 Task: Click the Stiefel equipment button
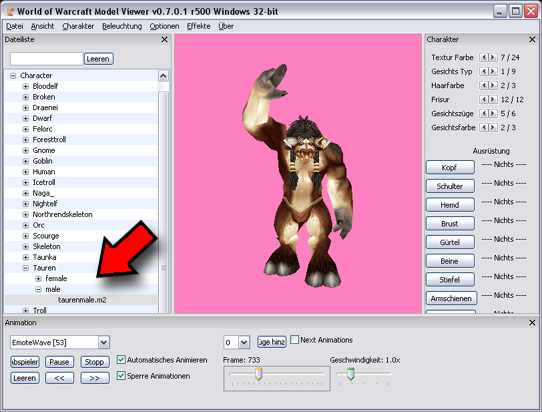coord(450,280)
